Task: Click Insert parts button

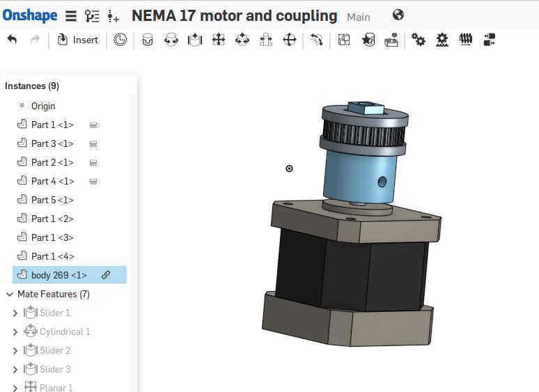Action: pyautogui.click(x=78, y=40)
